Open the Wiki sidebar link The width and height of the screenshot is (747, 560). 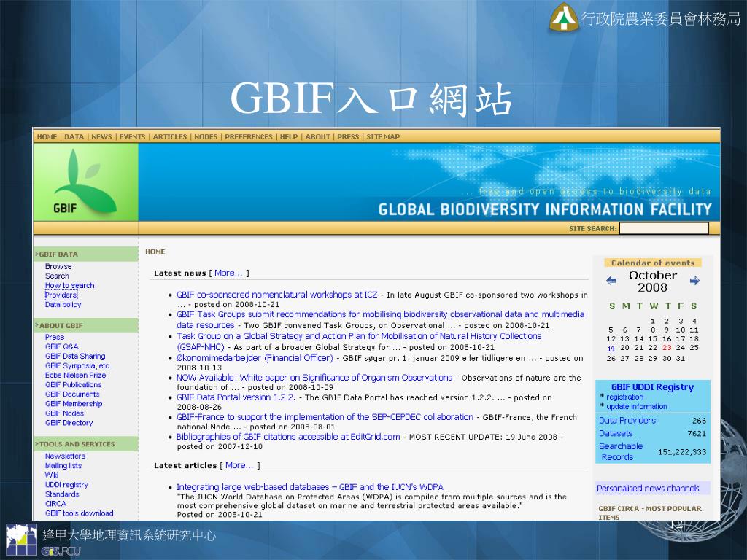[x=52, y=475]
